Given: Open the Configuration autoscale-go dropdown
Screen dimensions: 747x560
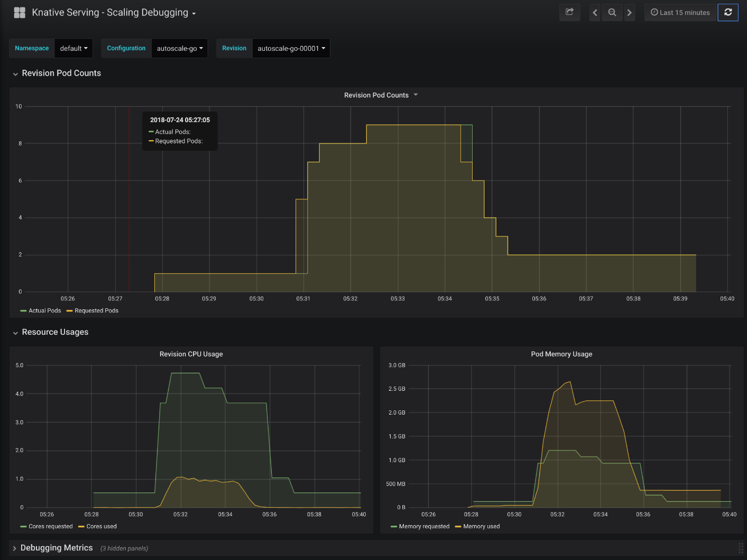Looking at the screenshot, I should [180, 49].
